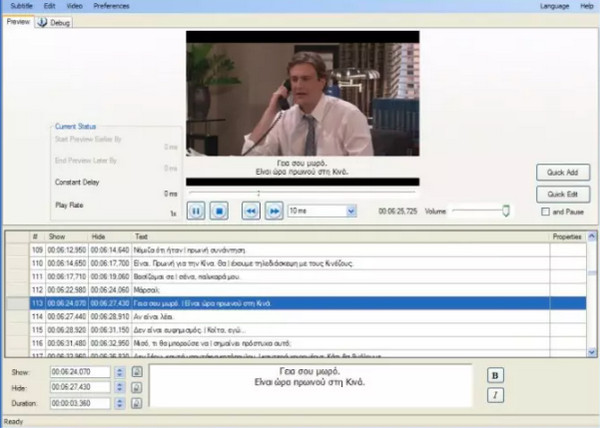Toggle italic formatting with I button
Viewport: 600px width, 428px height.
click(x=495, y=395)
